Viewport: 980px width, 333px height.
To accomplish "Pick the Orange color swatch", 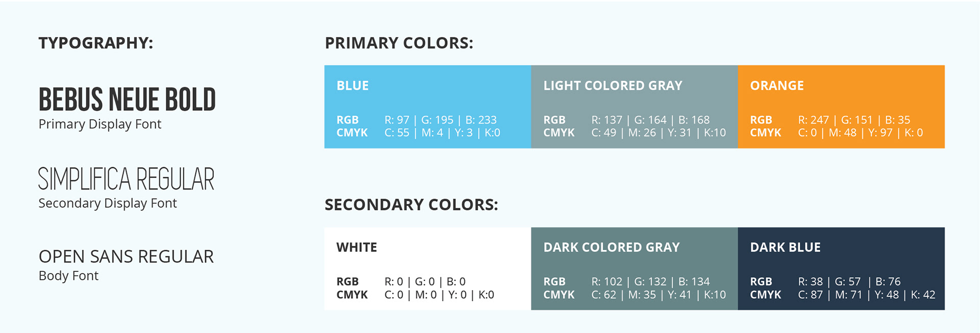I will [841, 107].
